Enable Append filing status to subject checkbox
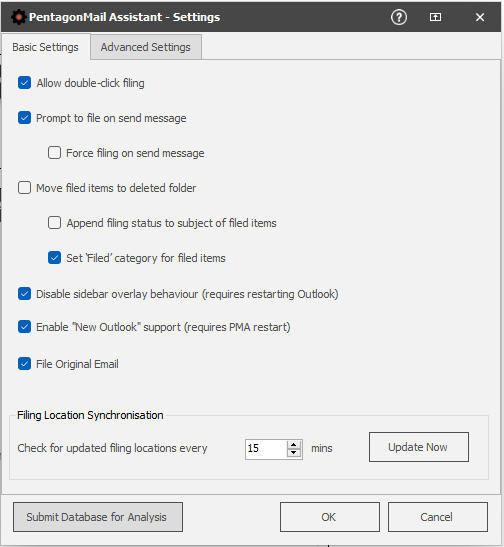 tap(54, 223)
